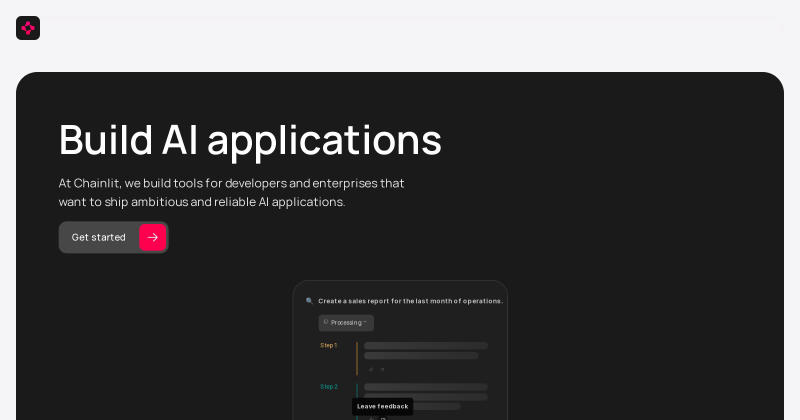
Task: Click the Chainlit logo in the header
Action: pos(28,28)
